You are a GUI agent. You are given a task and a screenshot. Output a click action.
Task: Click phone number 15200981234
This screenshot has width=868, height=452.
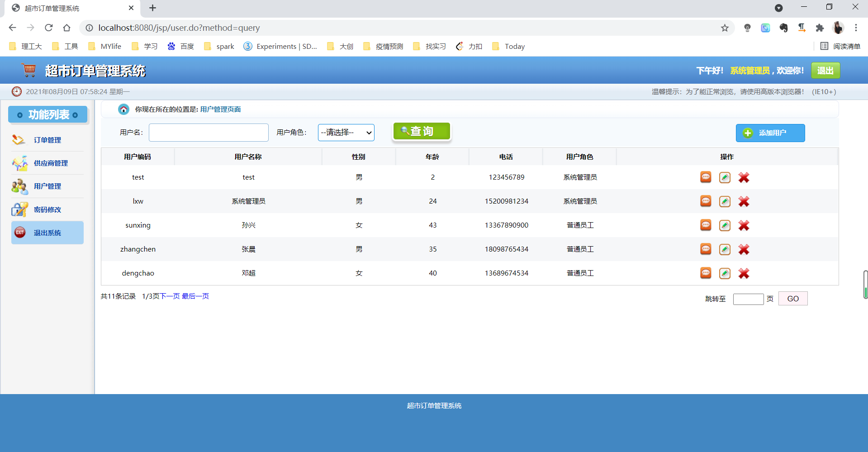pos(507,201)
